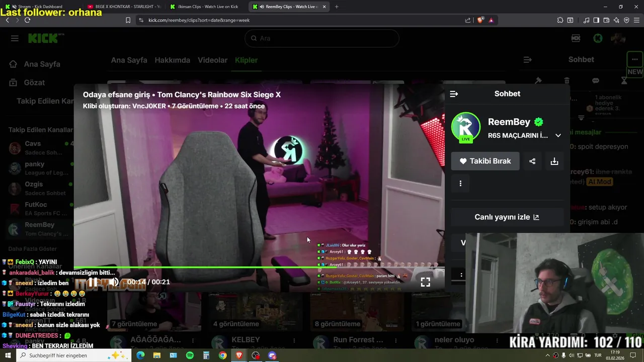Select the Hakkımda channel tab
This screenshot has width=644, height=362.
(173, 60)
